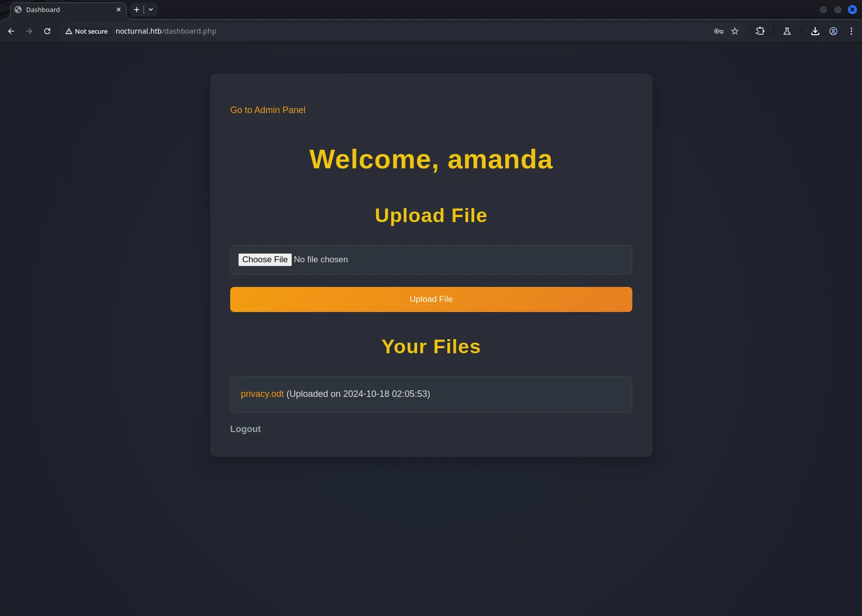862x616 pixels.
Task: Click the Logout link
Action: pos(245,429)
